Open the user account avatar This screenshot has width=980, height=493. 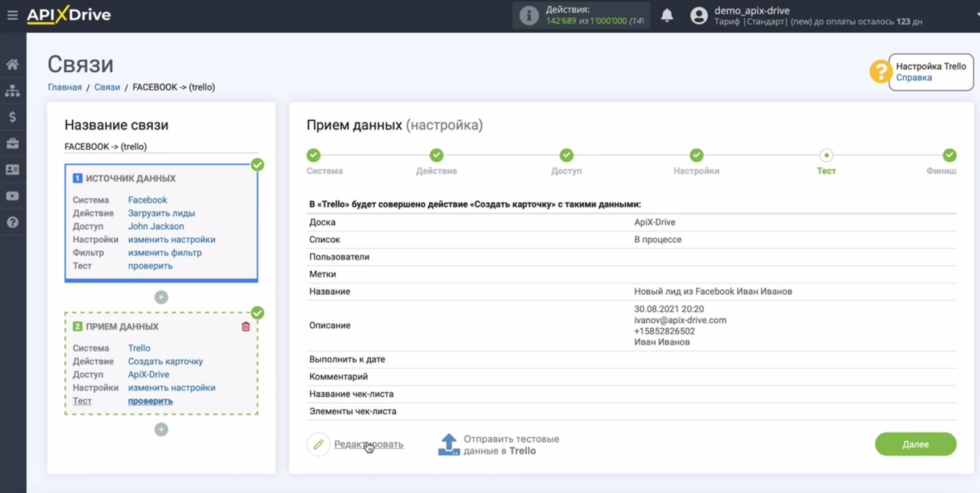(x=699, y=15)
